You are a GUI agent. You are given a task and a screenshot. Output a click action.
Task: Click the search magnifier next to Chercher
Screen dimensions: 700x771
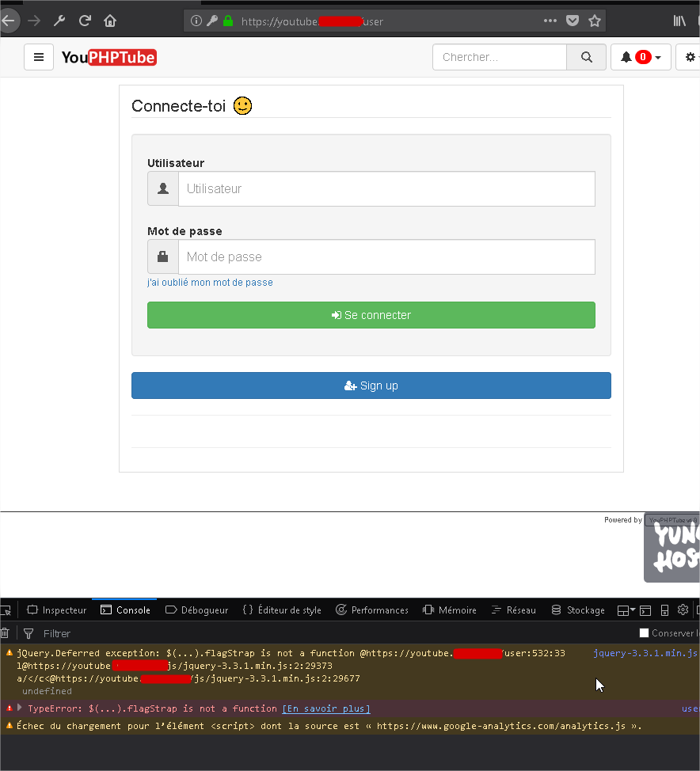coord(586,57)
